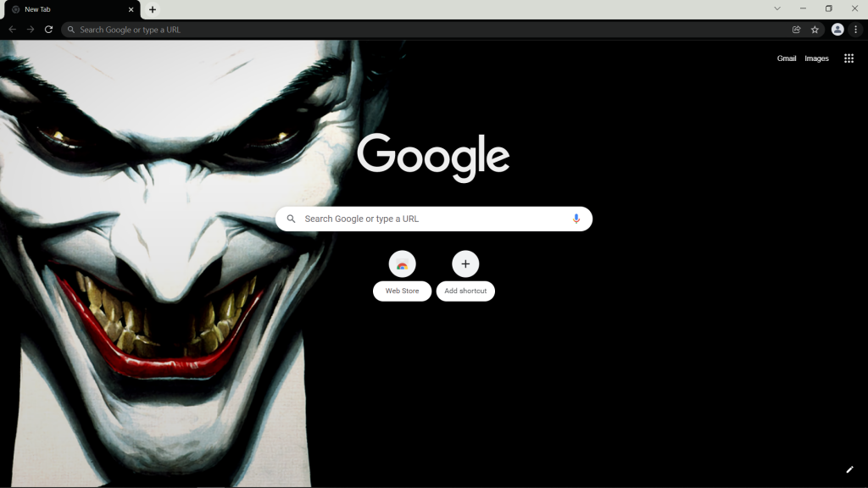This screenshot has height=488, width=868.
Task: Restore down the Chrome window
Action: coord(829,8)
